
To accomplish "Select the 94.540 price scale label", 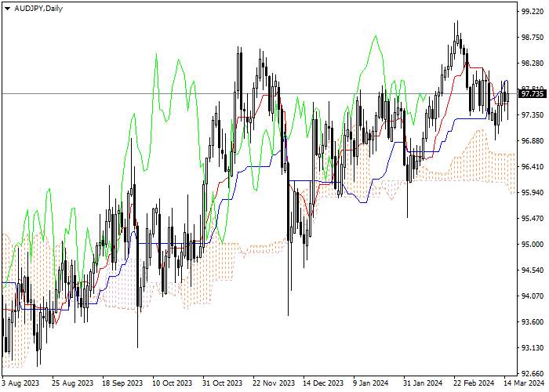I will click(x=533, y=270).
